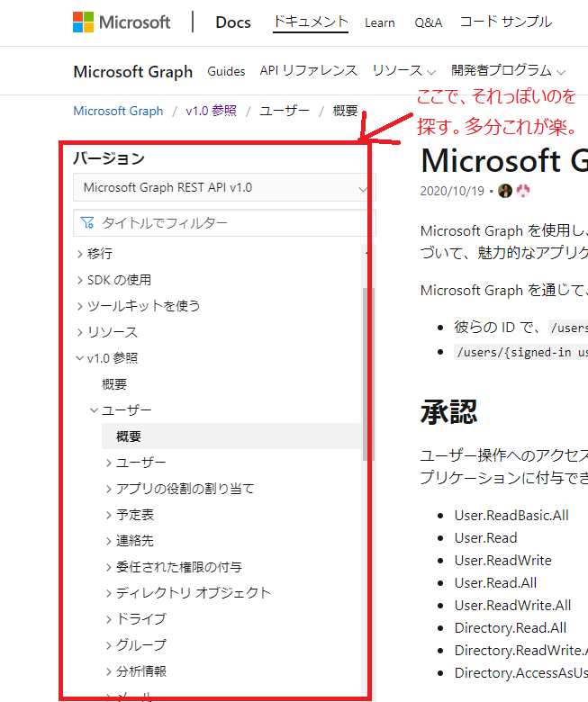
Task: Open the Learn tab
Action: (380, 22)
